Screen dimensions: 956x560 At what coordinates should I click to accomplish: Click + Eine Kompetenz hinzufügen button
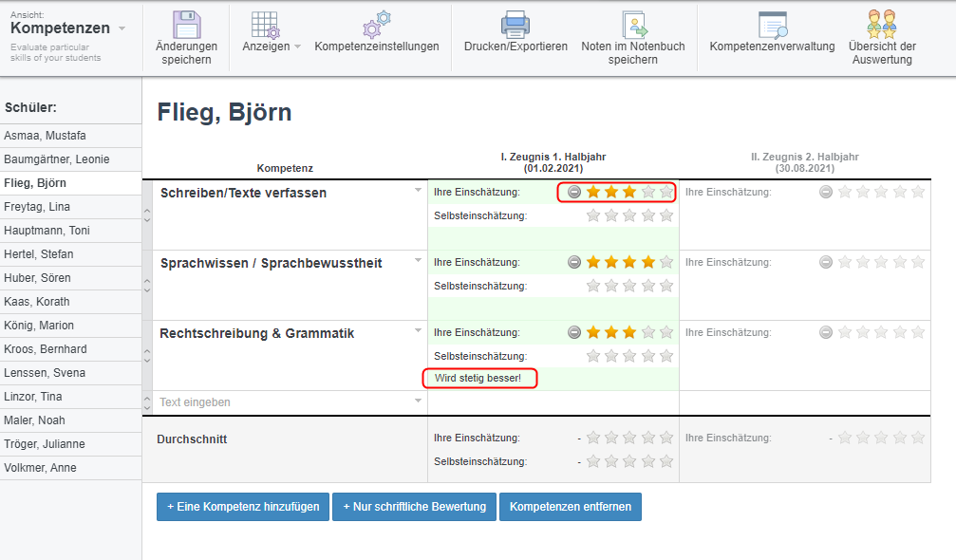(x=243, y=507)
